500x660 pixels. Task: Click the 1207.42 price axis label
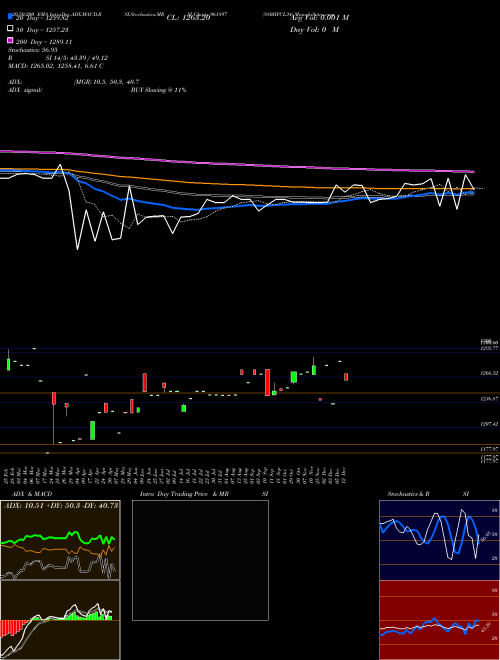click(x=490, y=424)
